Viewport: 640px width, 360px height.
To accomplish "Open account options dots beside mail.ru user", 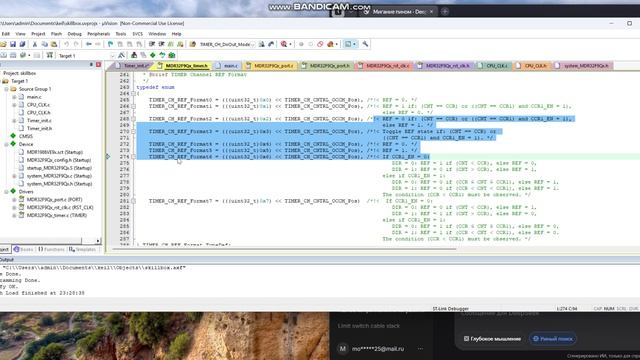I will tap(420, 349).
